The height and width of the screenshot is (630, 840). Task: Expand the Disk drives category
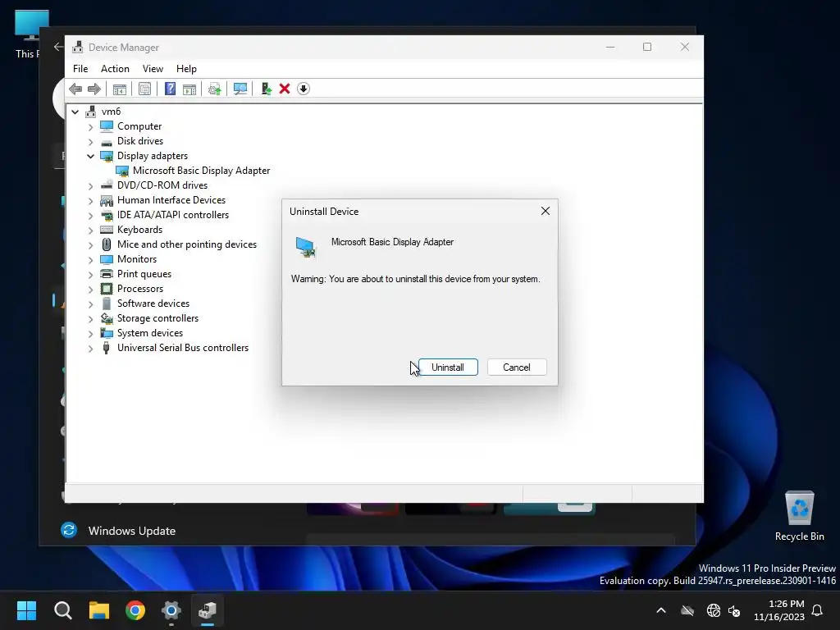point(90,142)
